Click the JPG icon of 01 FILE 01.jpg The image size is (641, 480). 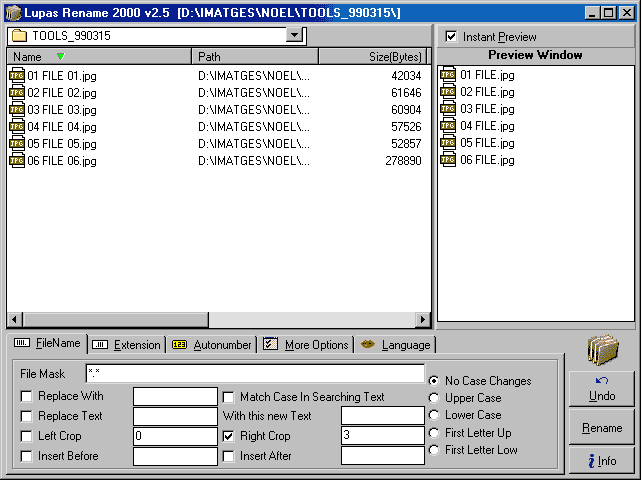coord(16,76)
